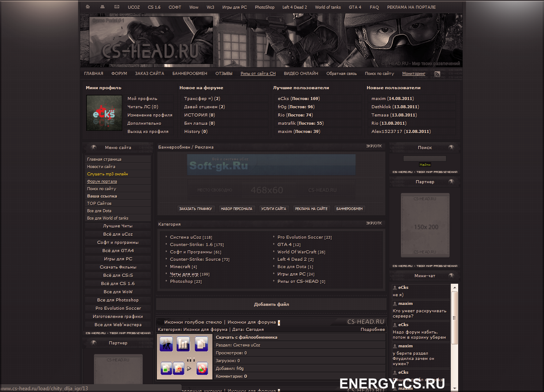Click Скачать с файлообменника download link

pos(247,337)
